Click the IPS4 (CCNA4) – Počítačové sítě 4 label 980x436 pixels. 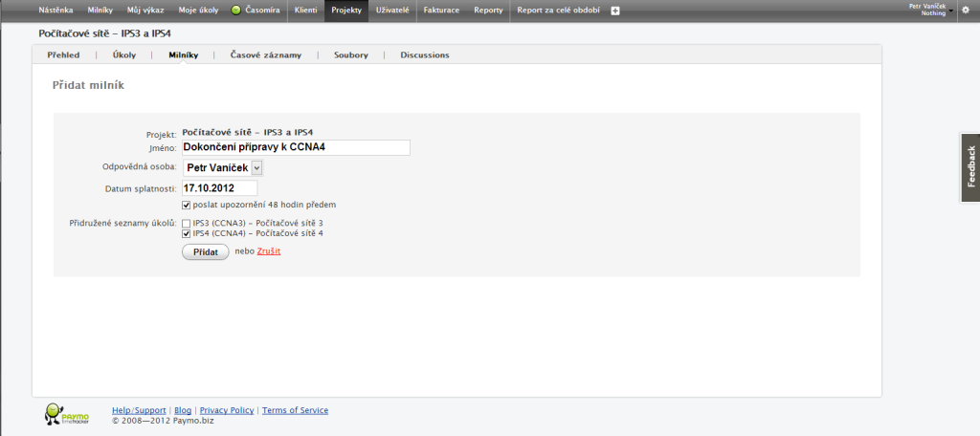coord(258,233)
